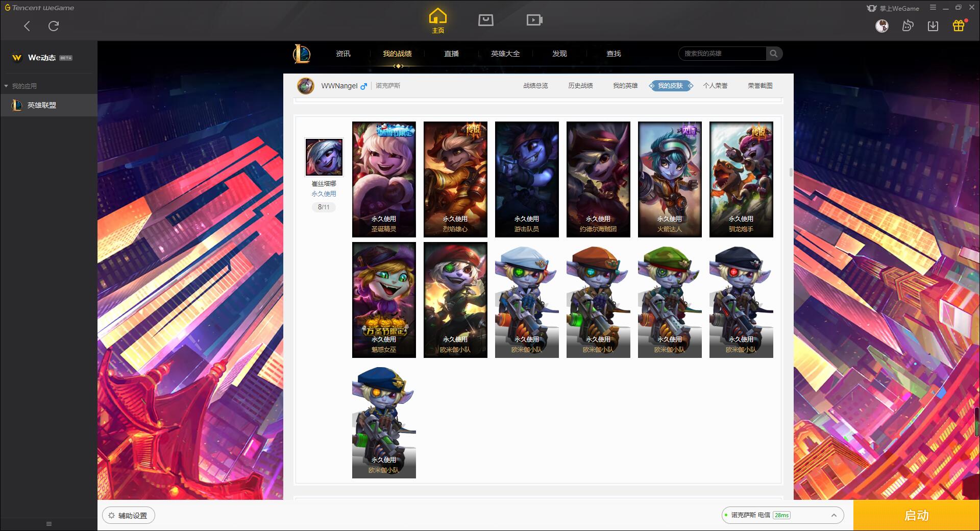Open the 发现 tab
The width and height of the screenshot is (980, 531).
tap(559, 54)
